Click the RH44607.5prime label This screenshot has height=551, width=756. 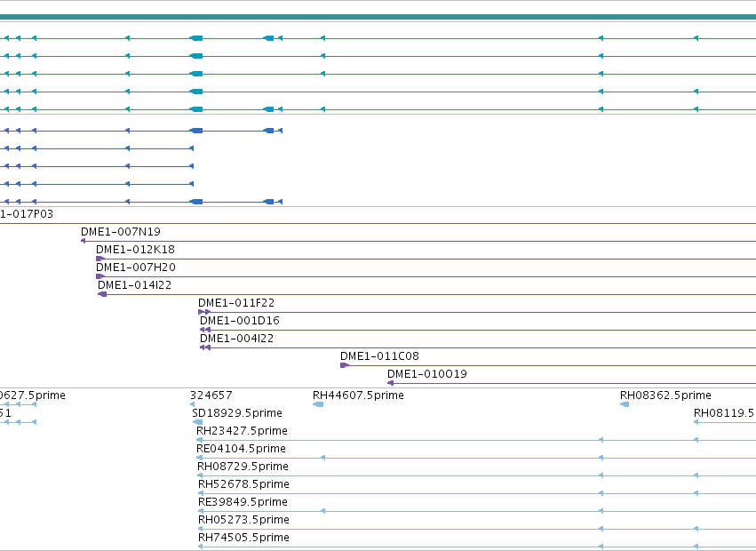tap(358, 395)
